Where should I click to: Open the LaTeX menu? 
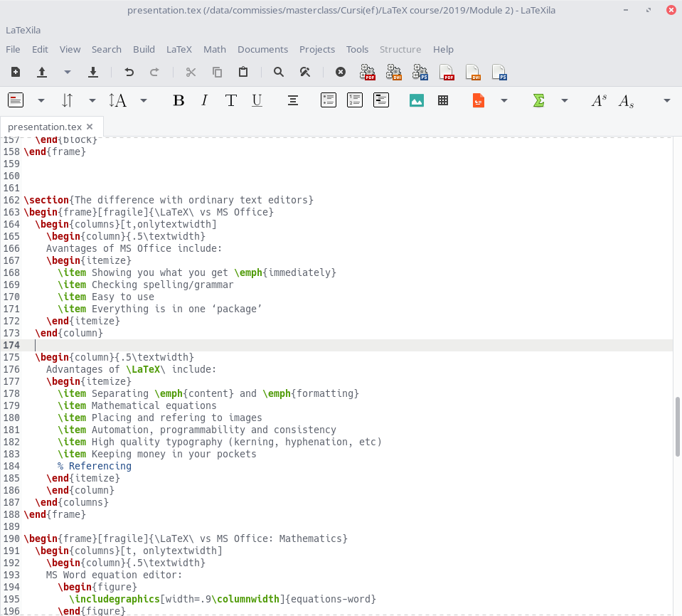click(x=179, y=49)
